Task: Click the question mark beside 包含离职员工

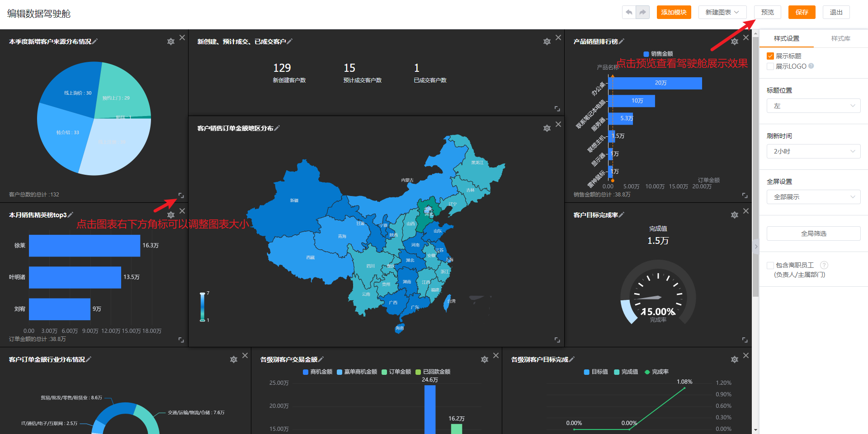Action: tap(824, 265)
